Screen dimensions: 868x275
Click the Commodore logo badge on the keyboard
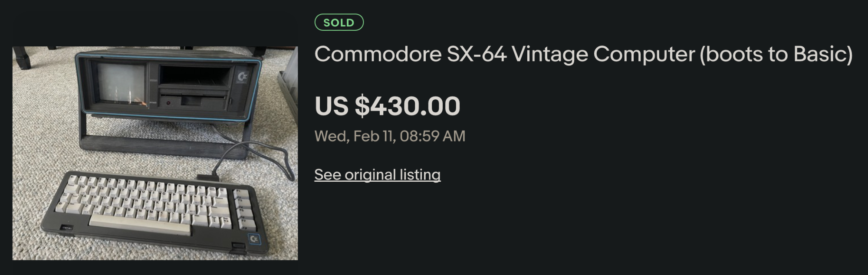coord(254,239)
